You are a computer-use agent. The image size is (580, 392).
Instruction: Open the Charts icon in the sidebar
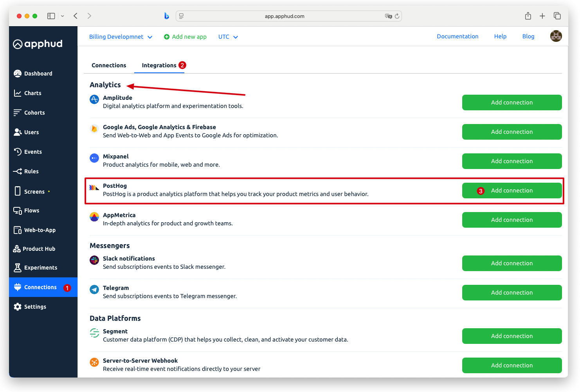click(17, 93)
